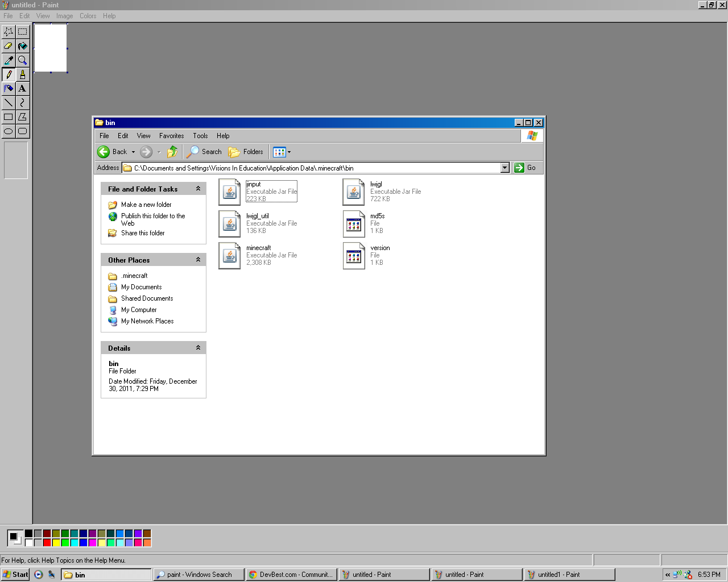Screen dimensions: 728x582
Task: Expand the Address bar dropdown arrow
Action: pos(504,168)
